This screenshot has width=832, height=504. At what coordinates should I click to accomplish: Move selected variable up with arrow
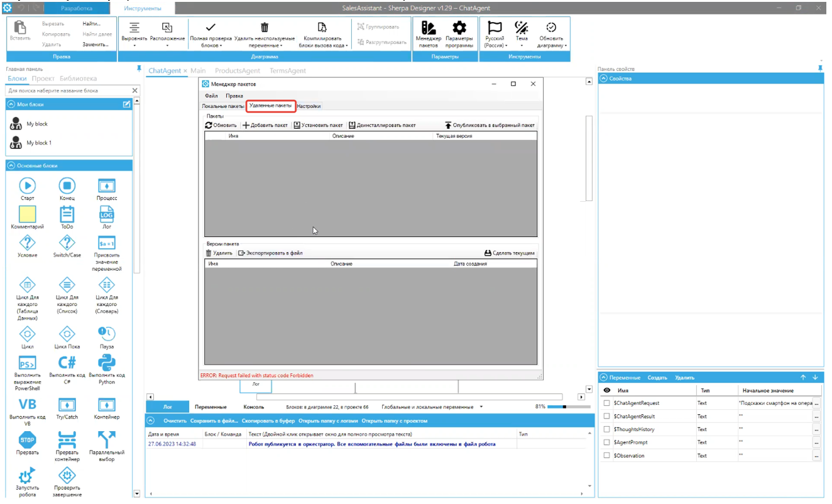pyautogui.click(x=803, y=378)
